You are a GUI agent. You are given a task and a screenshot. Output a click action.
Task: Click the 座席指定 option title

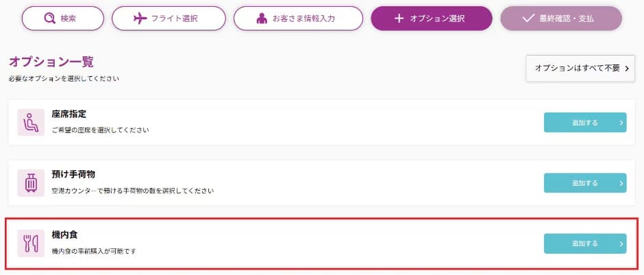[x=69, y=114]
